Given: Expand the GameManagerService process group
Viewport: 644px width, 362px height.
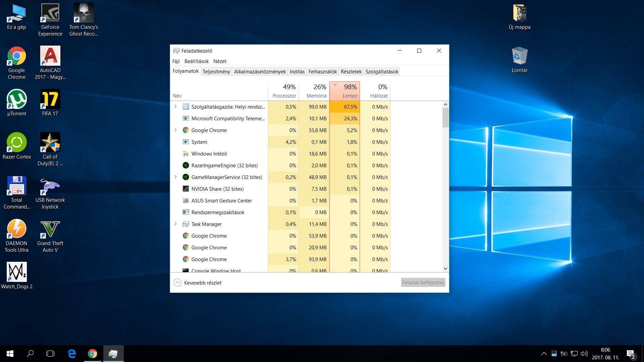Looking at the screenshot, I should [x=175, y=177].
